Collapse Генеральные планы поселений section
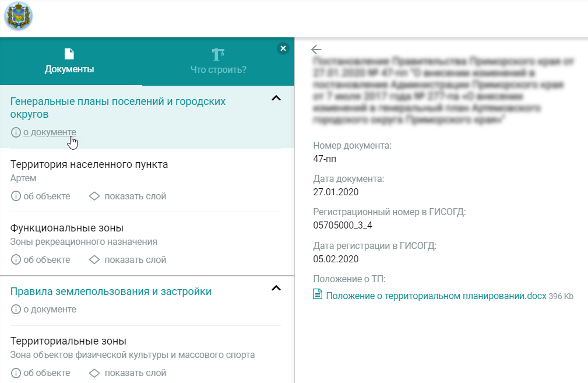The image size is (588, 383). 277,98
